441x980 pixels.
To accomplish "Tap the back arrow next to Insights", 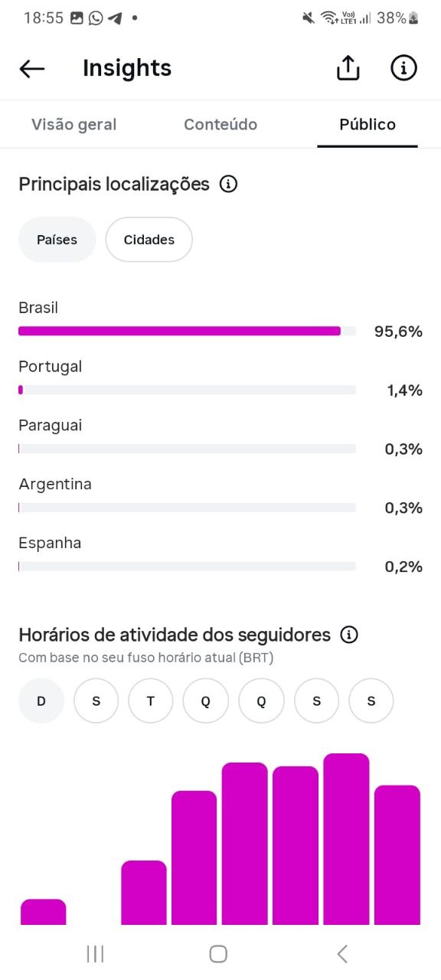I will pyautogui.click(x=32, y=69).
